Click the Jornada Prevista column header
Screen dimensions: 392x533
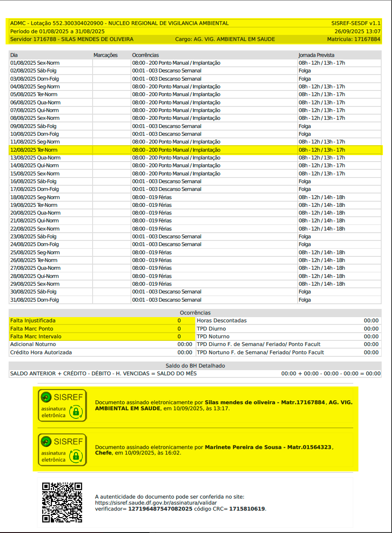pos(317,55)
